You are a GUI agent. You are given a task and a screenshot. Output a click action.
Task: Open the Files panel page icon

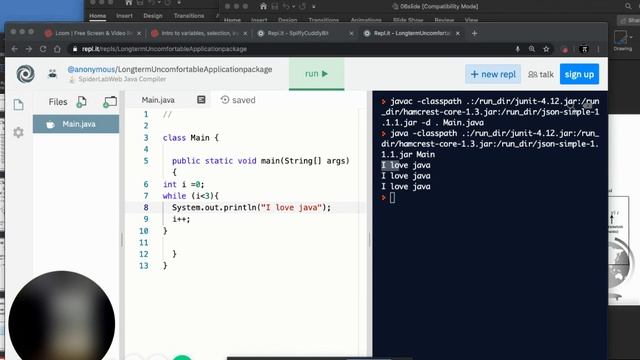tap(18, 104)
